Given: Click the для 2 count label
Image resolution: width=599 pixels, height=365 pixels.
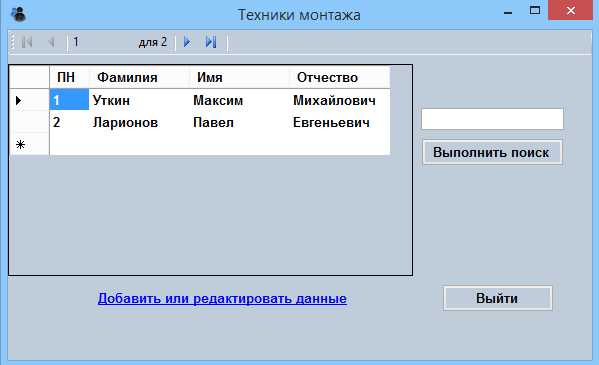Looking at the screenshot, I should point(153,42).
